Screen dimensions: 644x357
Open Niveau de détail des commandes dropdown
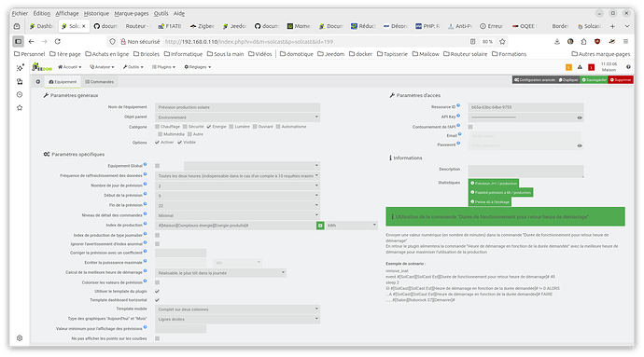237,215
